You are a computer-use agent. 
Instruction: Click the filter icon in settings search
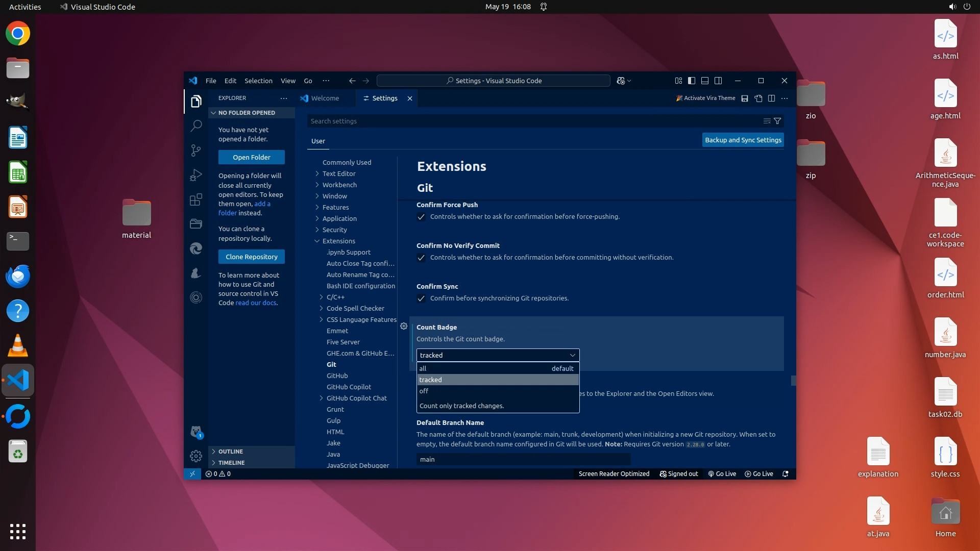[777, 121]
